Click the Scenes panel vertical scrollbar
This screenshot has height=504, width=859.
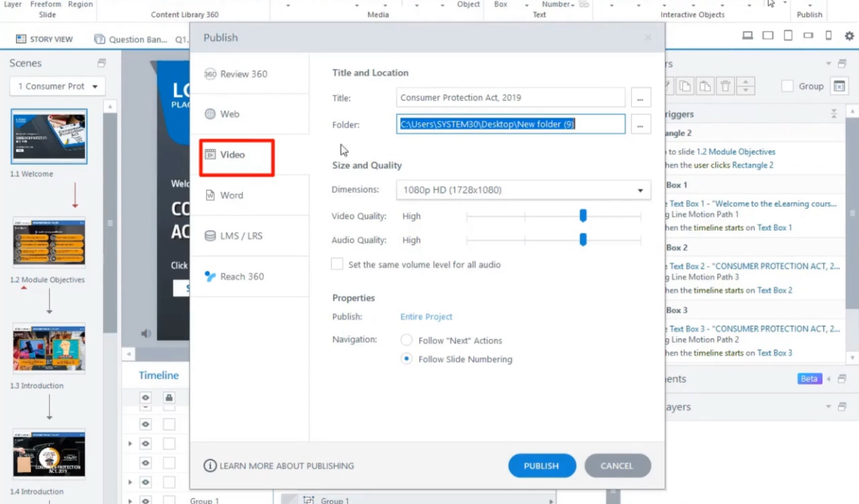tap(110, 223)
